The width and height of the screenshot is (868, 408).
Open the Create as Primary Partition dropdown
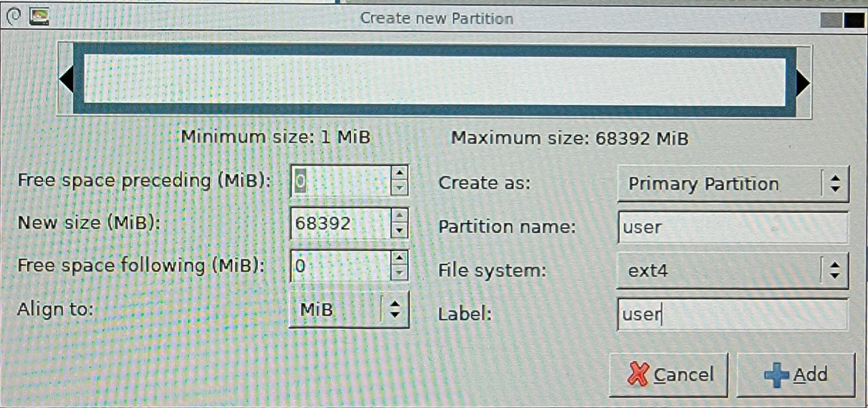pos(732,184)
